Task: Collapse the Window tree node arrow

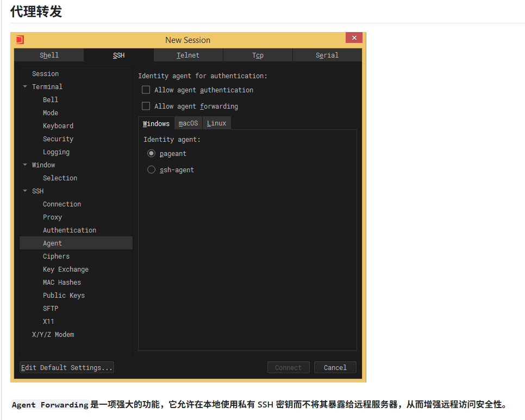Action: click(x=25, y=165)
